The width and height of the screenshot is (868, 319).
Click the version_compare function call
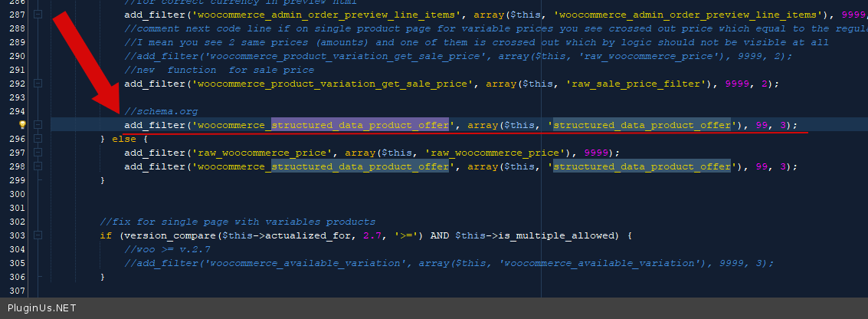pos(165,235)
